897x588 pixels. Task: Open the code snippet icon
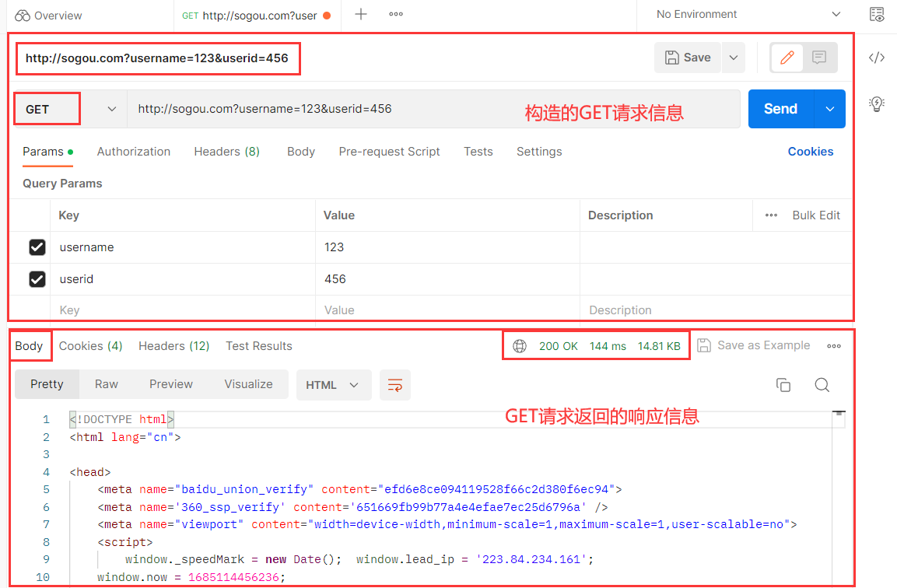click(x=877, y=58)
